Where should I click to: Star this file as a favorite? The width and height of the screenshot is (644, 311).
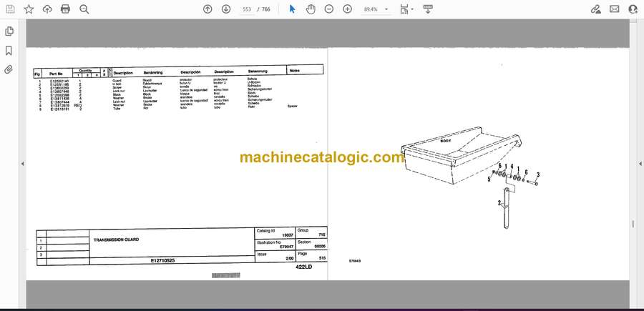pos(29,9)
